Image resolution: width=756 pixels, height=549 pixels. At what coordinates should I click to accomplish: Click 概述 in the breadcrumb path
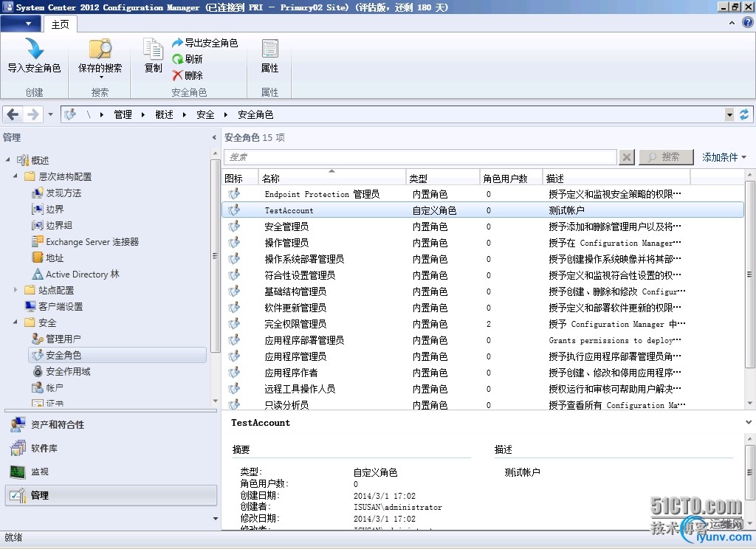tap(164, 114)
